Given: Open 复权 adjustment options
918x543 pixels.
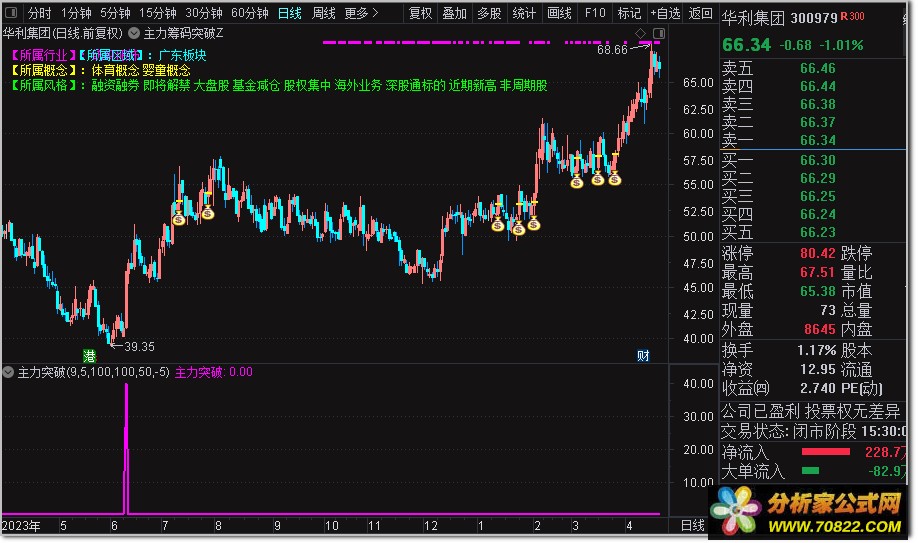Looking at the screenshot, I should click(x=420, y=13).
